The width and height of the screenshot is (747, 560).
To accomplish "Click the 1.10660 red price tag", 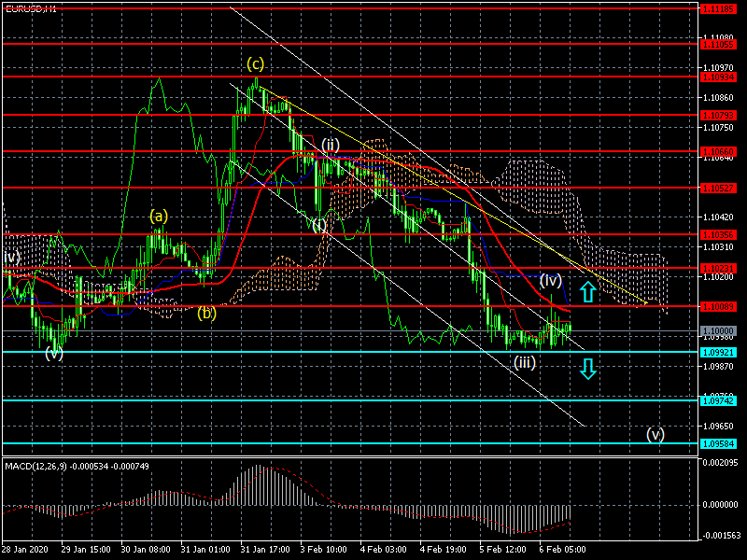I will [x=718, y=152].
